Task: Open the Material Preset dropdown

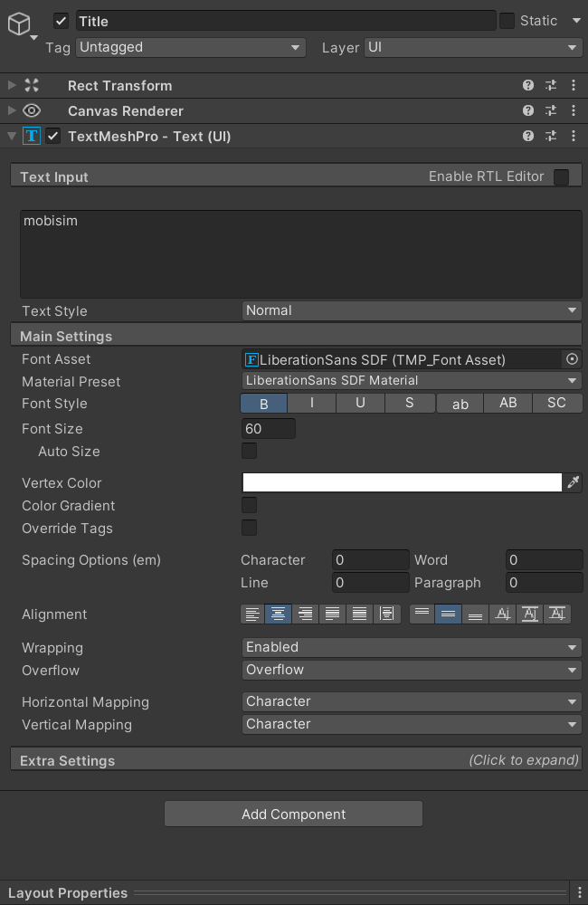Action: [412, 380]
